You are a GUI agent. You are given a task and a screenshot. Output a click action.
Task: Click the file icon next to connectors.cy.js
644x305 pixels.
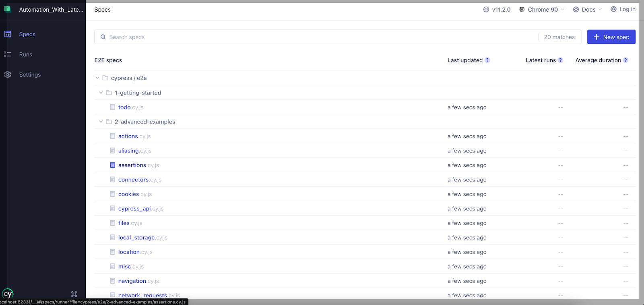113,179
